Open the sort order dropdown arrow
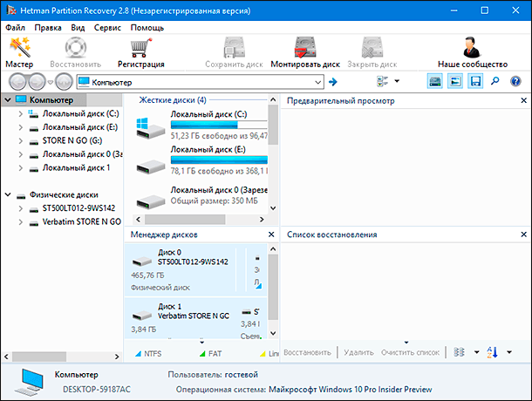Screen dimensions: 532x401 (x=509, y=352)
